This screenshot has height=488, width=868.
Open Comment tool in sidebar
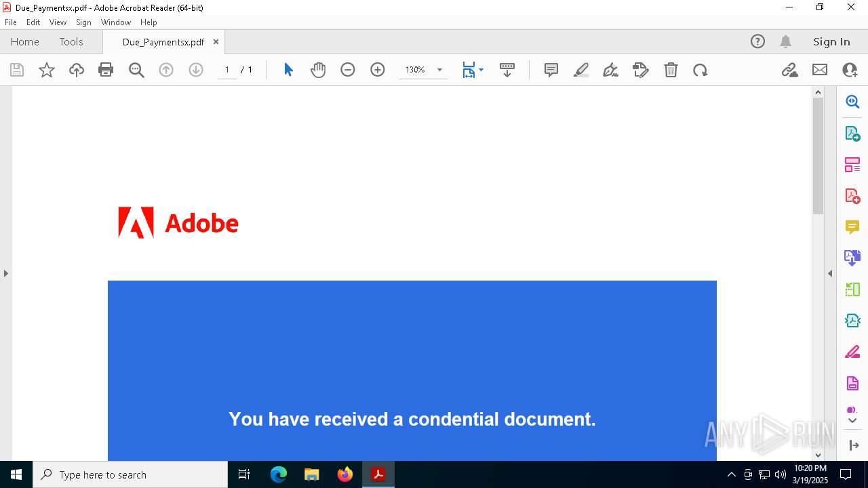point(852,226)
